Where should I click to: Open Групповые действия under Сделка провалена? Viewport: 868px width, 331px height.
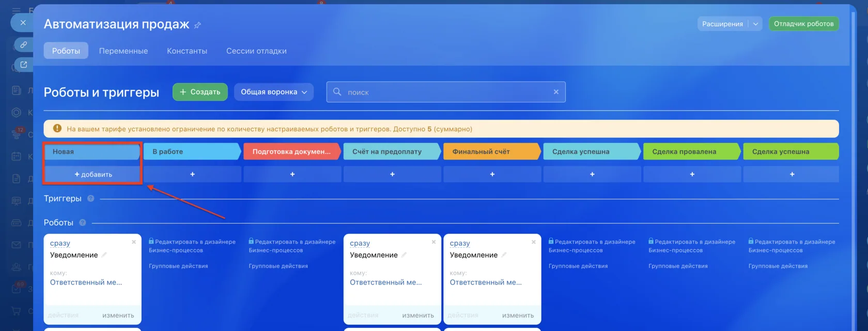678,266
